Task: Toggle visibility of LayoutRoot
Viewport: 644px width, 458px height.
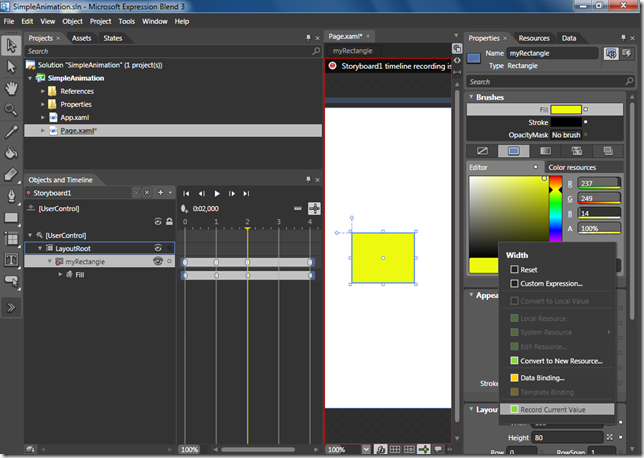Action: click(158, 248)
